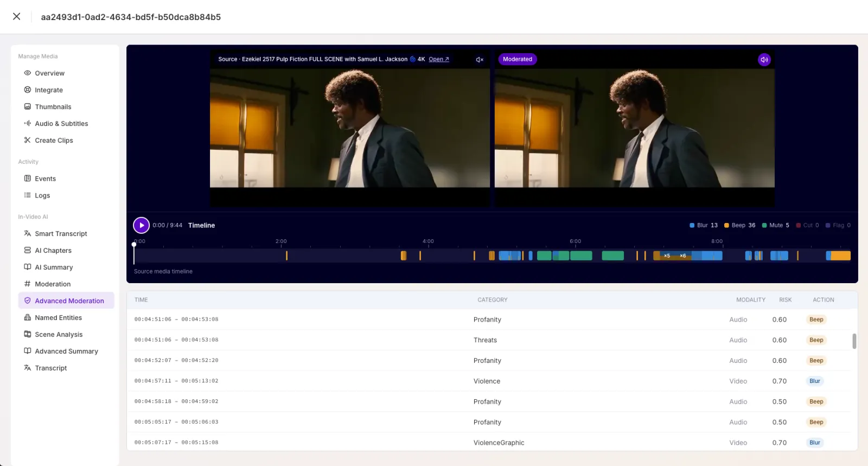This screenshot has height=466, width=868.
Task: Click the Overview eye icon in sidebar
Action: click(x=27, y=73)
